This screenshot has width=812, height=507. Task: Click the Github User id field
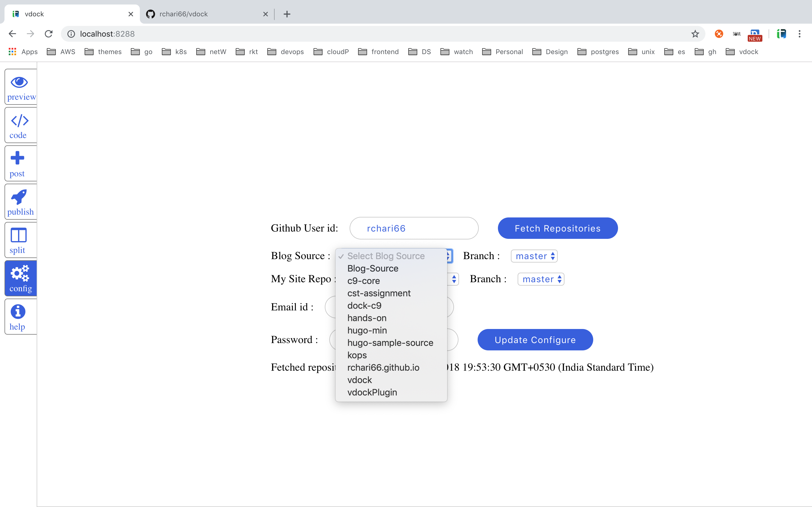coord(414,228)
